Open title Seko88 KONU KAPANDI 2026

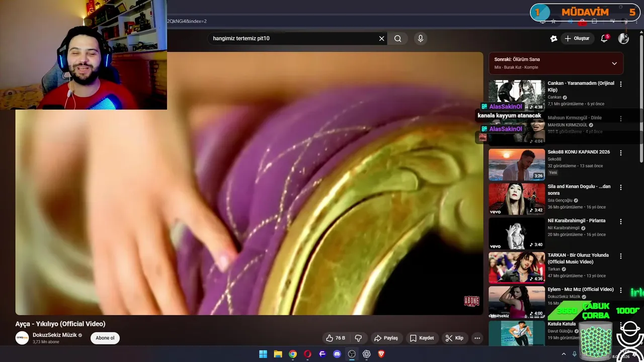[579, 152]
